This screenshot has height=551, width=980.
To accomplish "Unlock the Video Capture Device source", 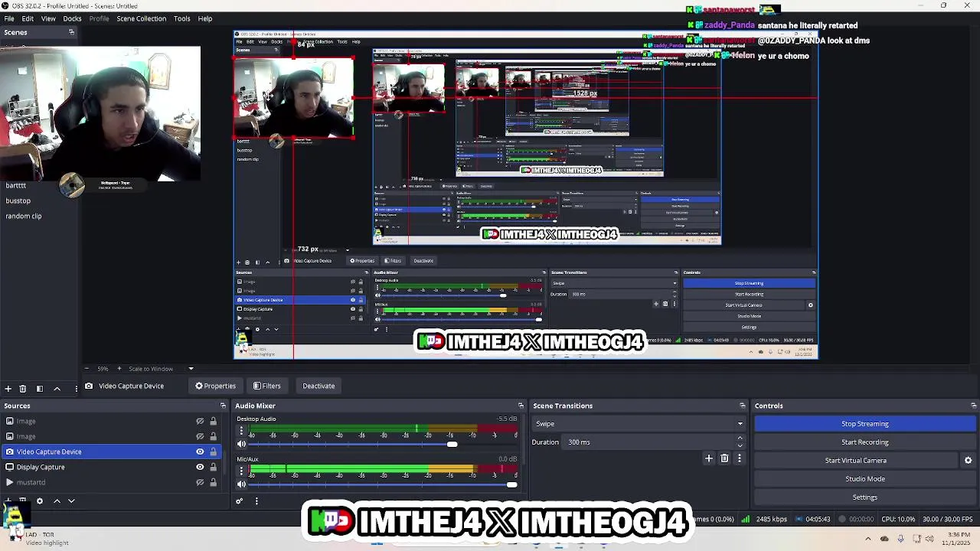I will pyautogui.click(x=213, y=452).
